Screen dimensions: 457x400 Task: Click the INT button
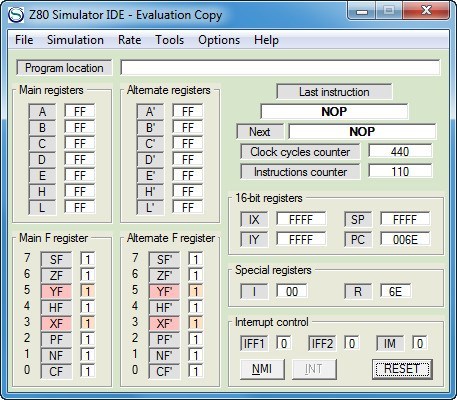point(314,369)
